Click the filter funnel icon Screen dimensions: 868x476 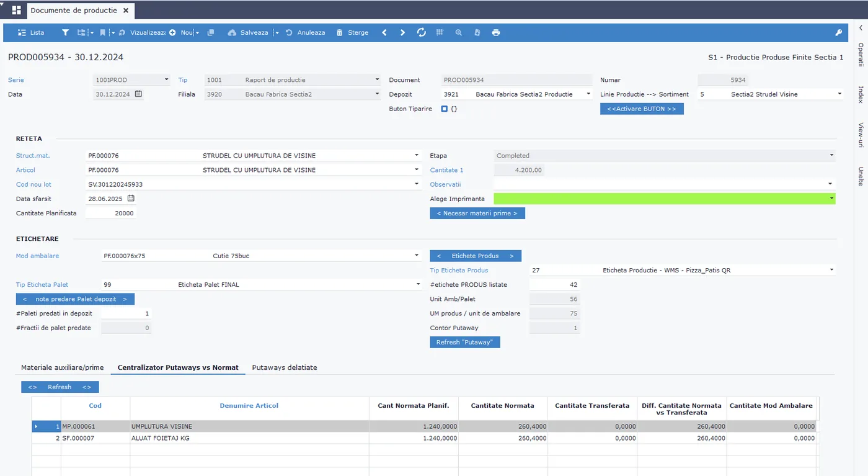(x=65, y=32)
